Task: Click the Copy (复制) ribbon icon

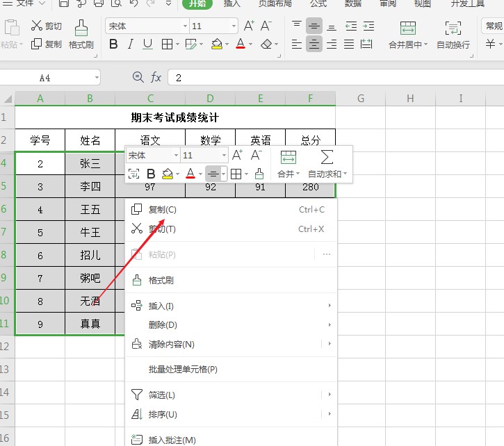Action: click(46, 44)
